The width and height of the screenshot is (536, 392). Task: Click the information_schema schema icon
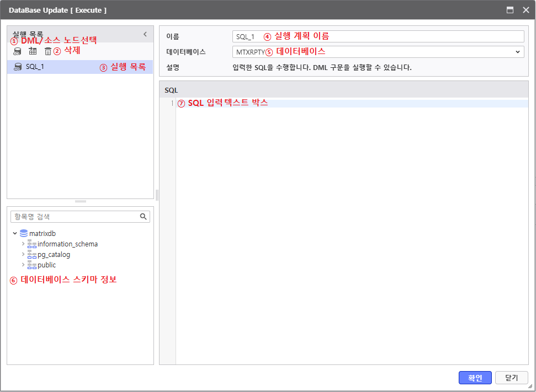[x=32, y=244]
